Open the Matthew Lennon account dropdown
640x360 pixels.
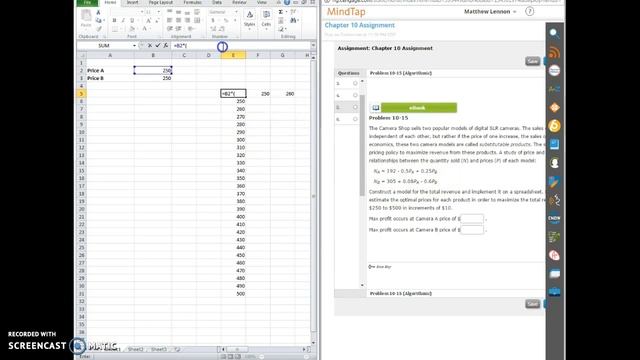point(490,11)
